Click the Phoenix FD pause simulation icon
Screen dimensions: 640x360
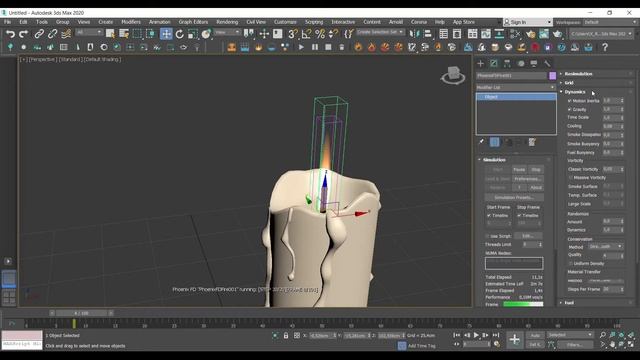(315, 47)
